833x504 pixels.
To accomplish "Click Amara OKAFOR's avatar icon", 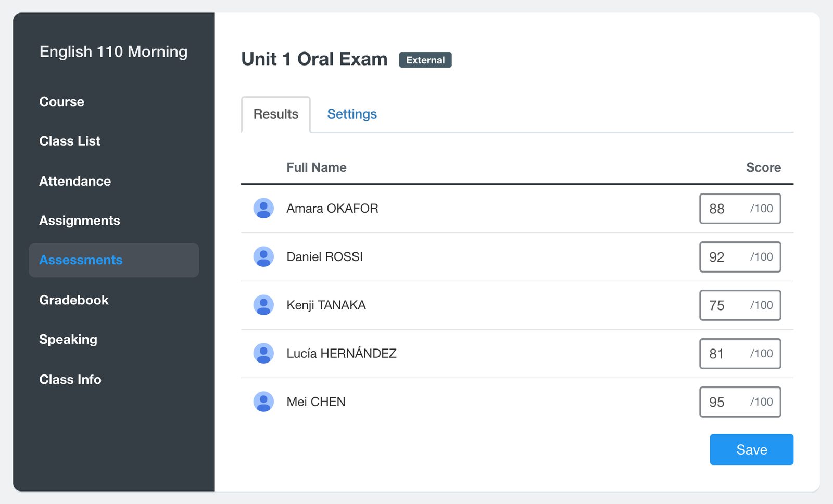I will (x=263, y=208).
